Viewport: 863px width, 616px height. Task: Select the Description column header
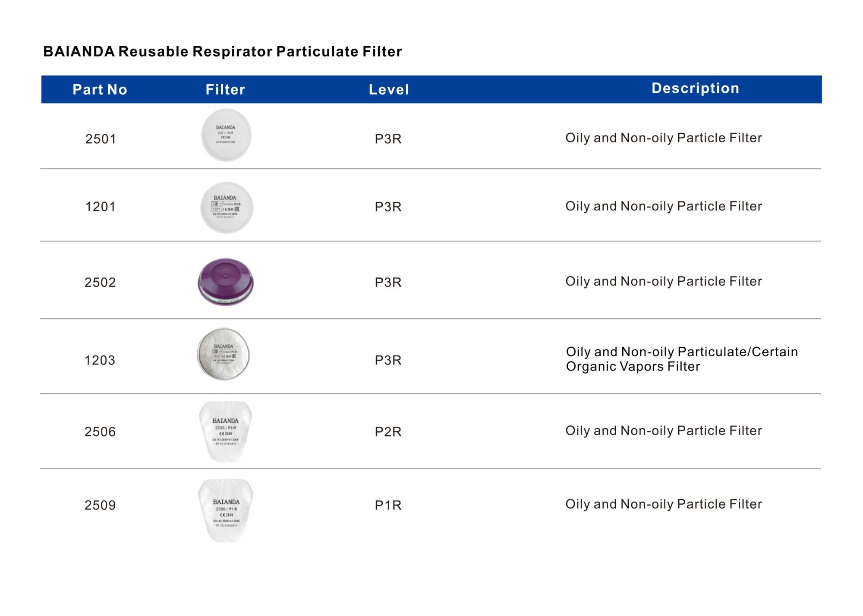pos(695,88)
